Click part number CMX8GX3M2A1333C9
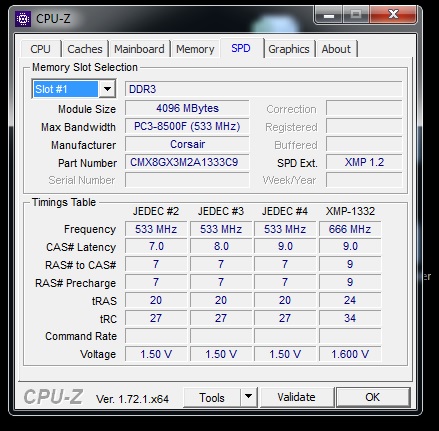 pyautogui.click(x=187, y=162)
